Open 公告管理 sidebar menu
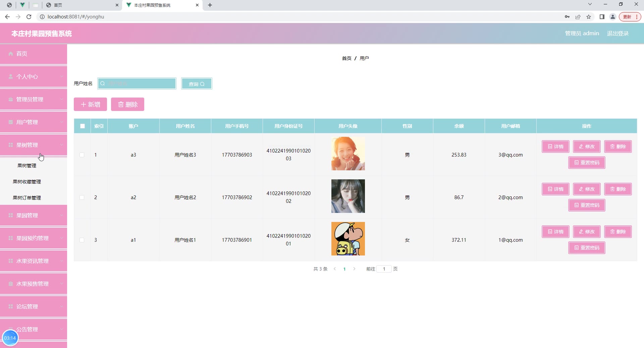The width and height of the screenshot is (644, 348). point(34,329)
